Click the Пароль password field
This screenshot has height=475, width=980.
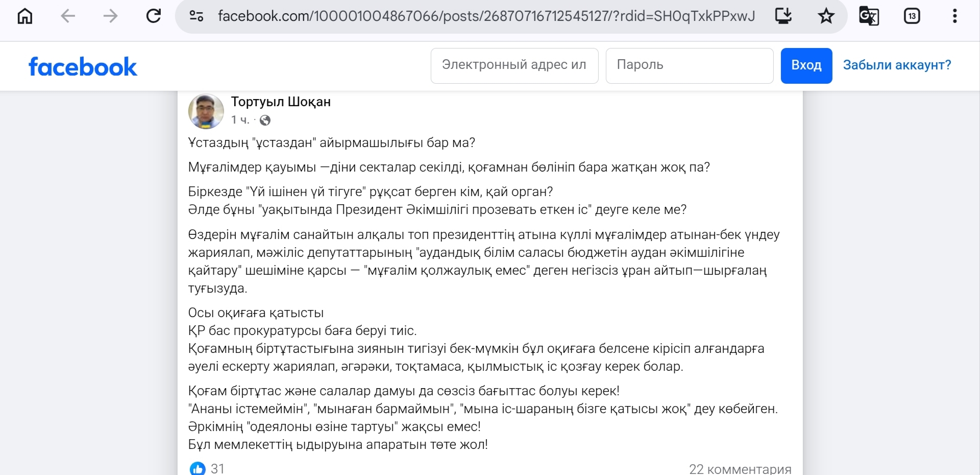(x=689, y=65)
